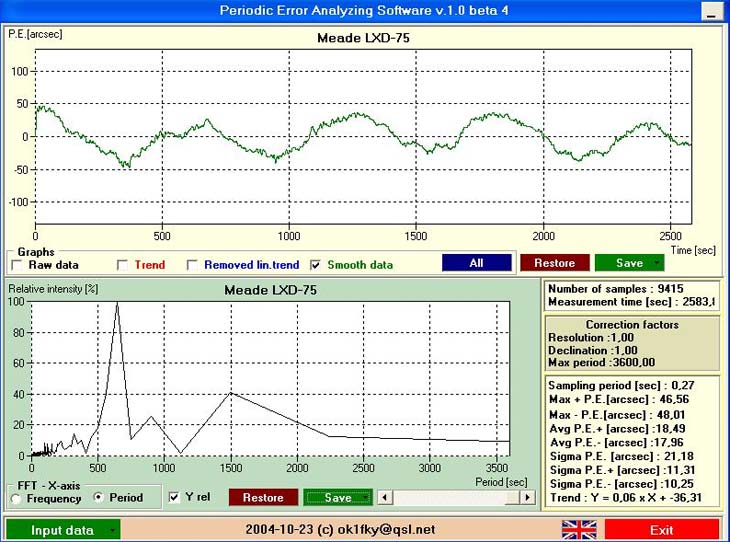
Task: Click the Number of samples value 9415
Action: click(670, 289)
